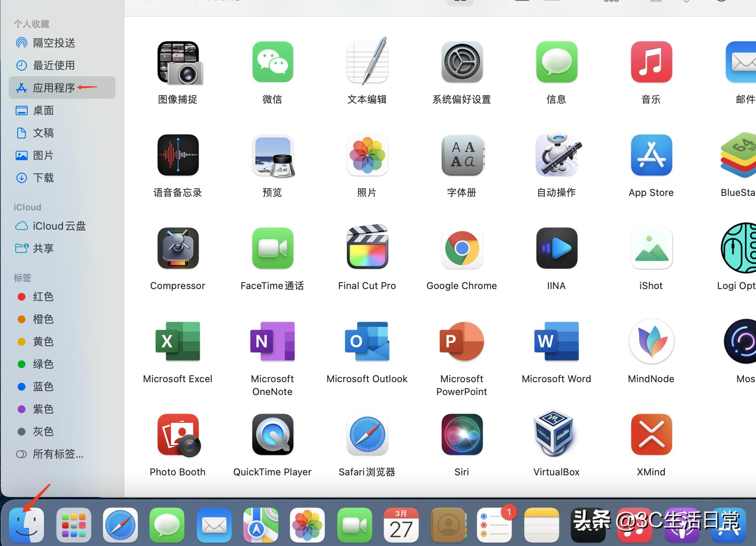Viewport: 756px width, 546px height.
Task: Open Google Chrome
Action: pyautogui.click(x=461, y=248)
